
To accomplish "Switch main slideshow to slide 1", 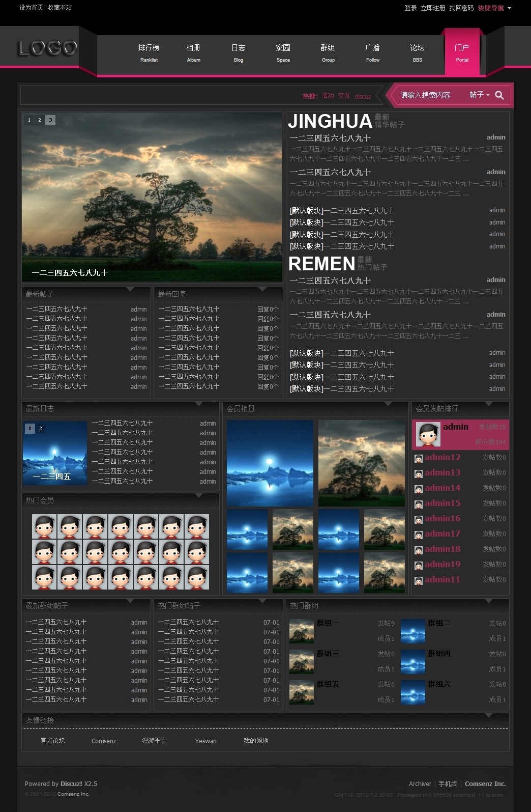I will point(29,120).
